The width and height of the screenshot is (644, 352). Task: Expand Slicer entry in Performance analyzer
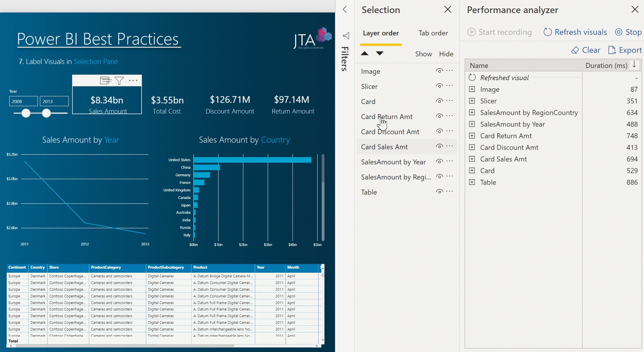472,101
